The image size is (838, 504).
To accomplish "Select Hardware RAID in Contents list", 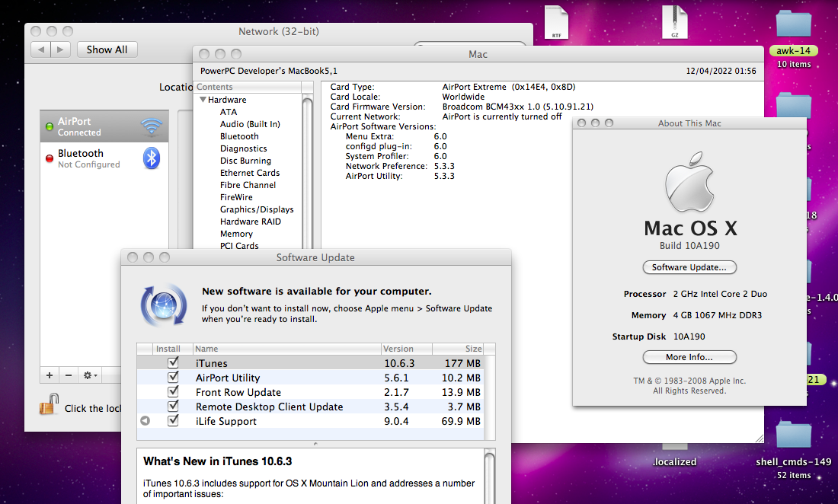I will [250, 222].
